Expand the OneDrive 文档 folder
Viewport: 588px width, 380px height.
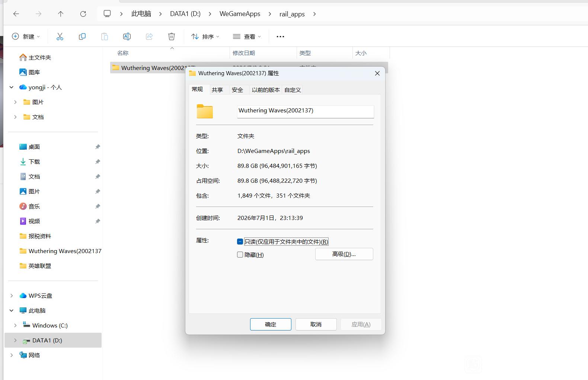tap(15, 117)
